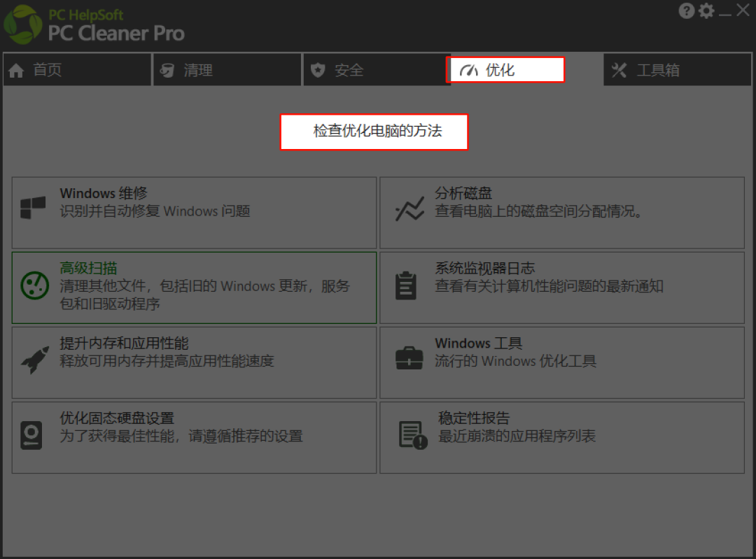Click the Windows logo icon for Windows 维修
Screen dimensions: 756x559
click(33, 207)
